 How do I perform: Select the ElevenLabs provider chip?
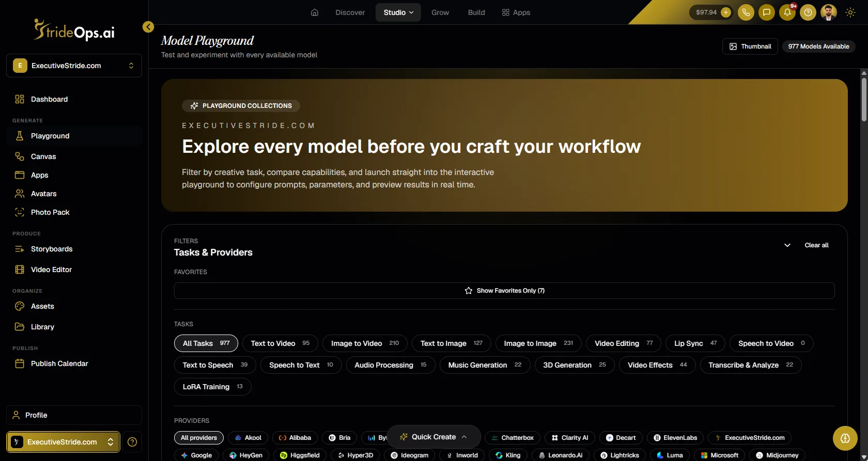675,438
